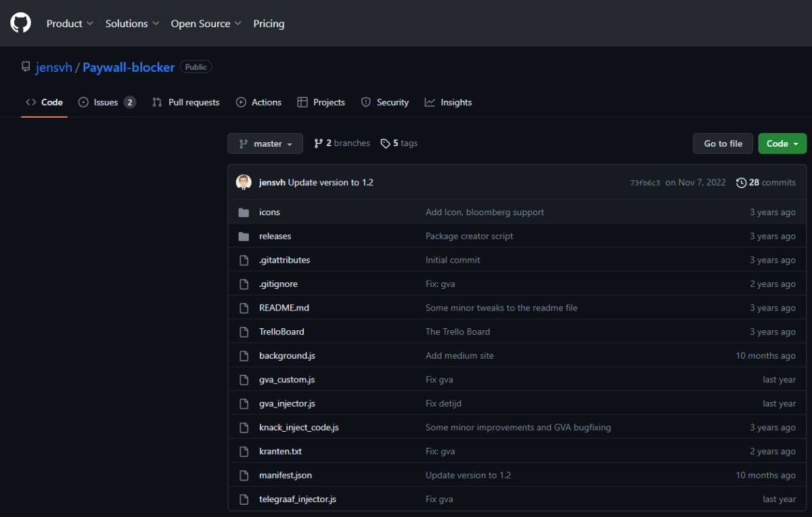This screenshot has height=517, width=812.
Task: Open the background.js file link
Action: tap(287, 356)
